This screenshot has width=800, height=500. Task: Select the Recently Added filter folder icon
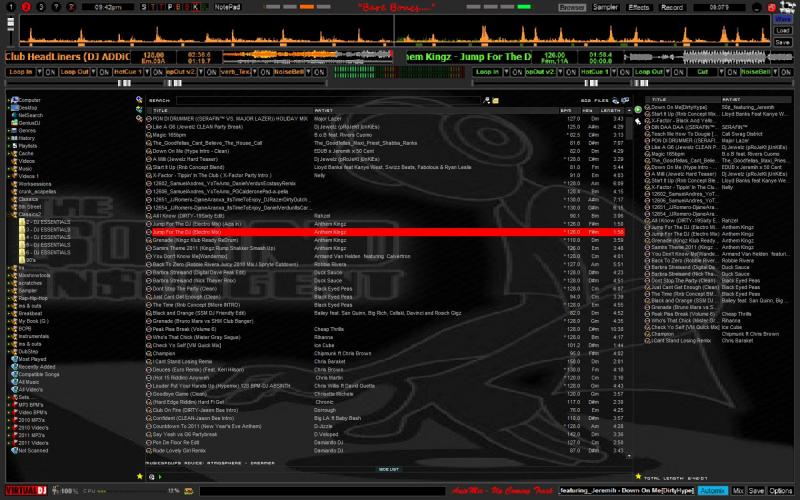(x=15, y=367)
